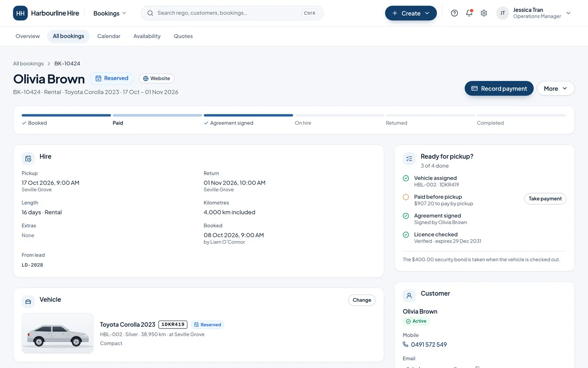Screen dimensions: 588x368
Task: Expand the More actions dropdown
Action: pyautogui.click(x=555, y=89)
